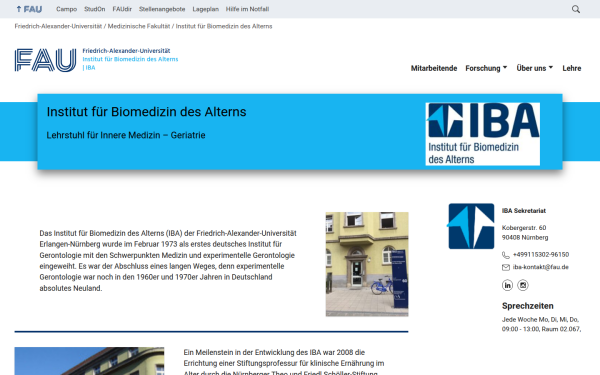
Task: Click the Sprechzeiten heading
Action: point(528,306)
